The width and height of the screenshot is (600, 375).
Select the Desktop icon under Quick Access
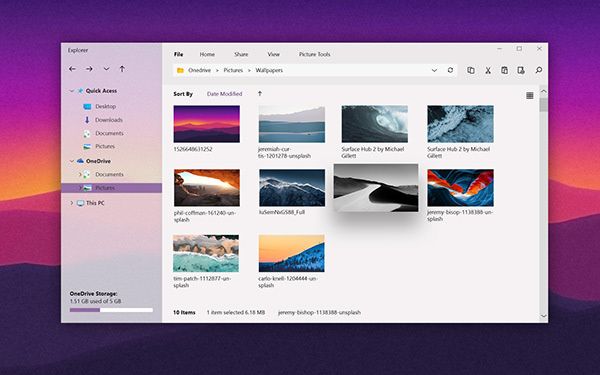coord(87,106)
